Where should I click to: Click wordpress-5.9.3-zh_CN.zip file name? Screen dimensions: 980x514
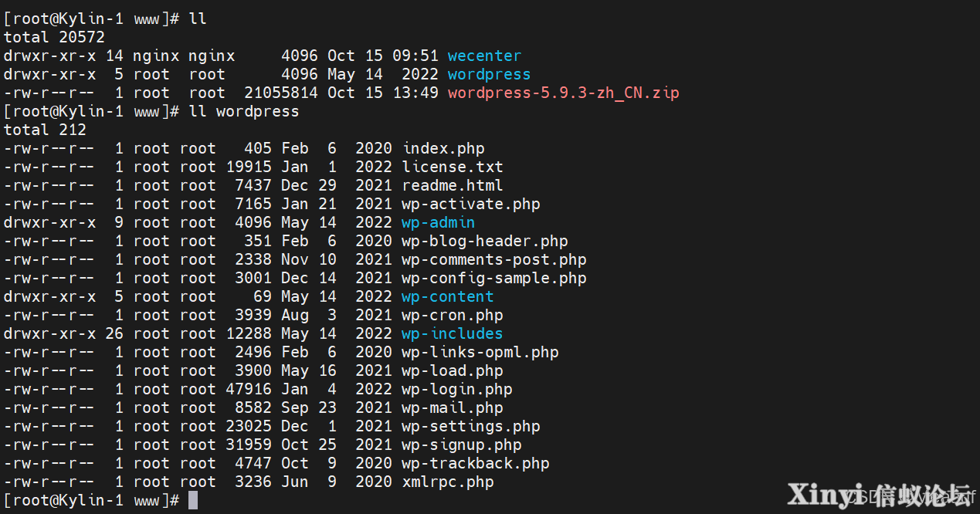coord(563,93)
